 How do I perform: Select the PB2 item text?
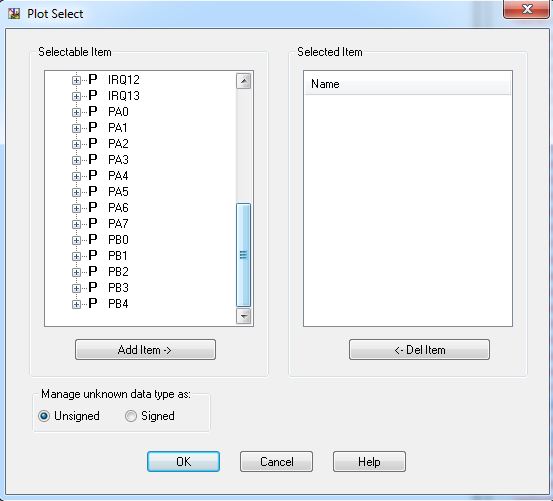tap(118, 272)
